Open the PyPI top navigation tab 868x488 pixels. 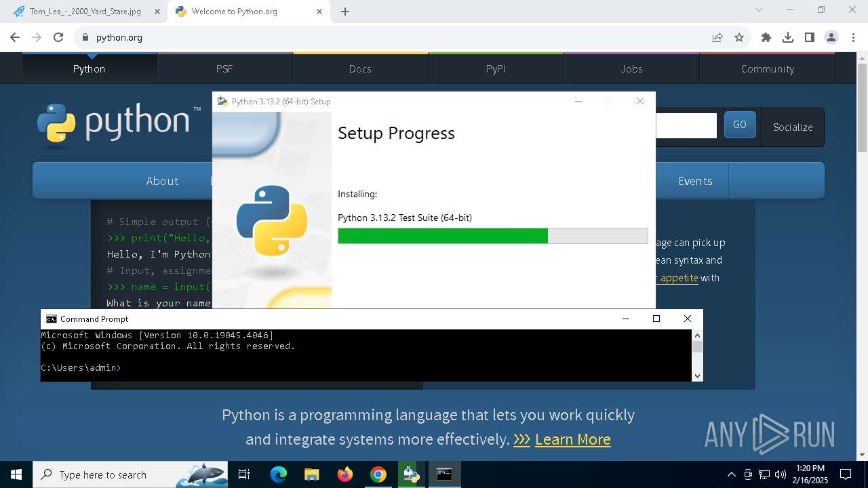tap(496, 68)
